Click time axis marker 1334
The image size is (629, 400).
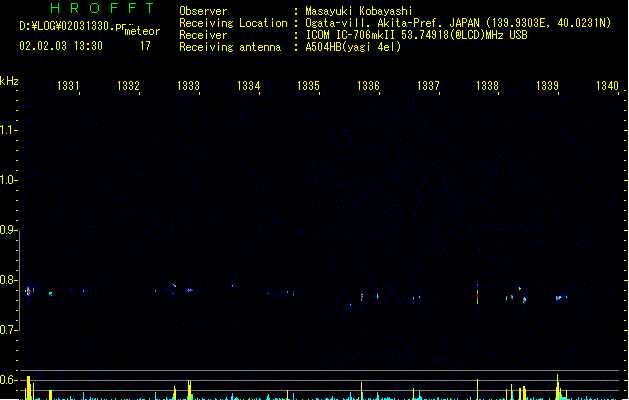pos(248,85)
